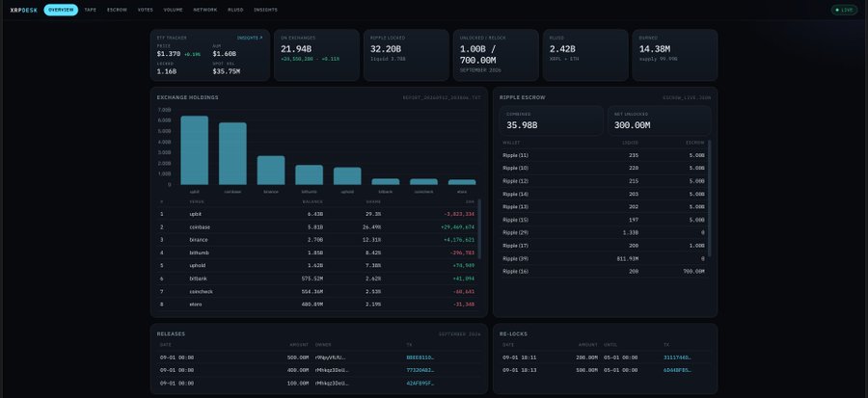Open the 100.00M release transaction link
The height and width of the screenshot is (398, 868).
(x=420, y=383)
